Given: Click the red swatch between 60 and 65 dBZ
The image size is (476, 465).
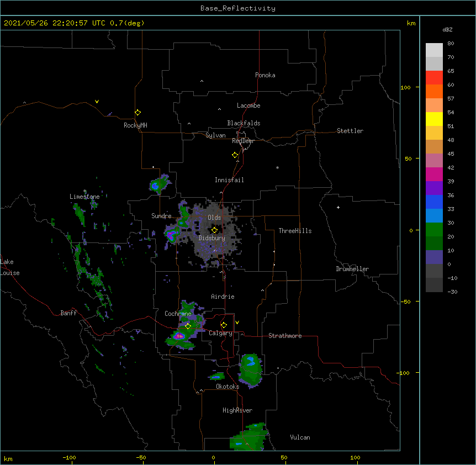Looking at the screenshot, I should pyautogui.click(x=434, y=78).
